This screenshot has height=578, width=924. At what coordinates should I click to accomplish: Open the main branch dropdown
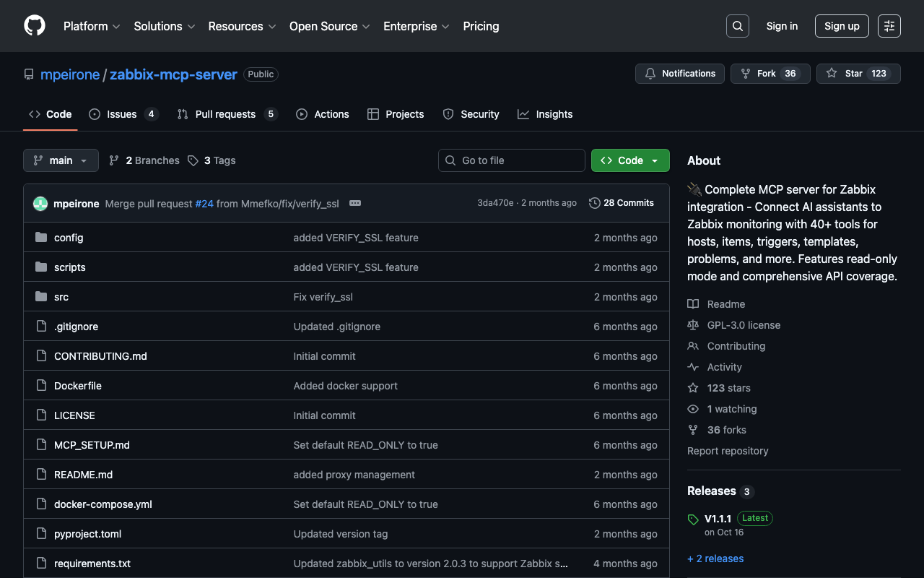pos(61,160)
